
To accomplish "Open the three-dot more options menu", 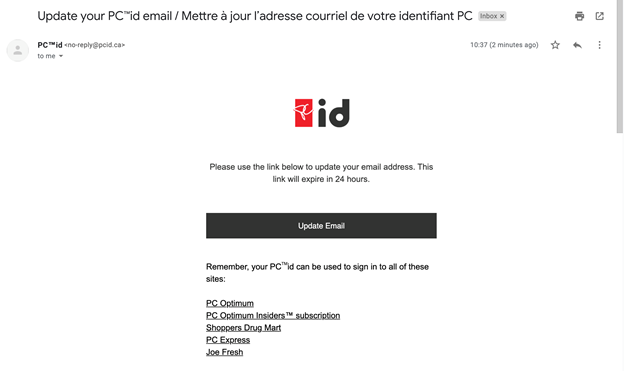I will tap(599, 45).
